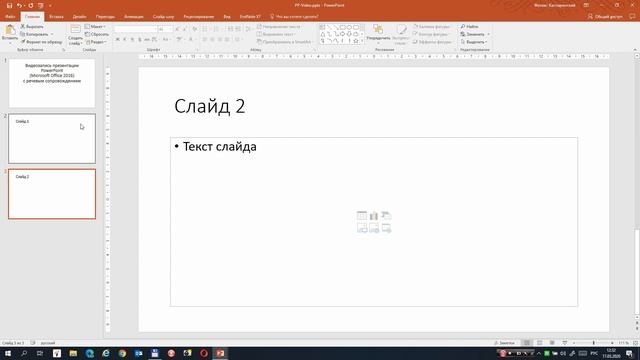Click the insert picture placeholder icon
The height and width of the screenshot is (360, 640).
coord(362,228)
